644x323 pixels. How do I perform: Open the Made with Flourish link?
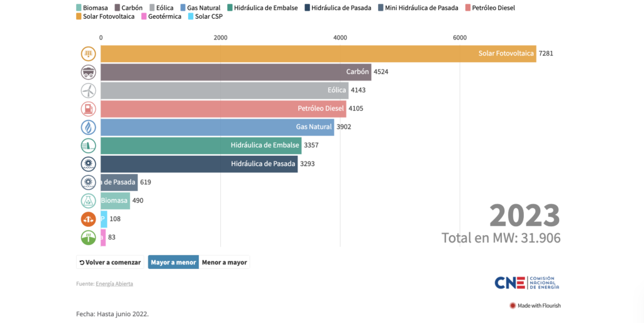click(535, 306)
